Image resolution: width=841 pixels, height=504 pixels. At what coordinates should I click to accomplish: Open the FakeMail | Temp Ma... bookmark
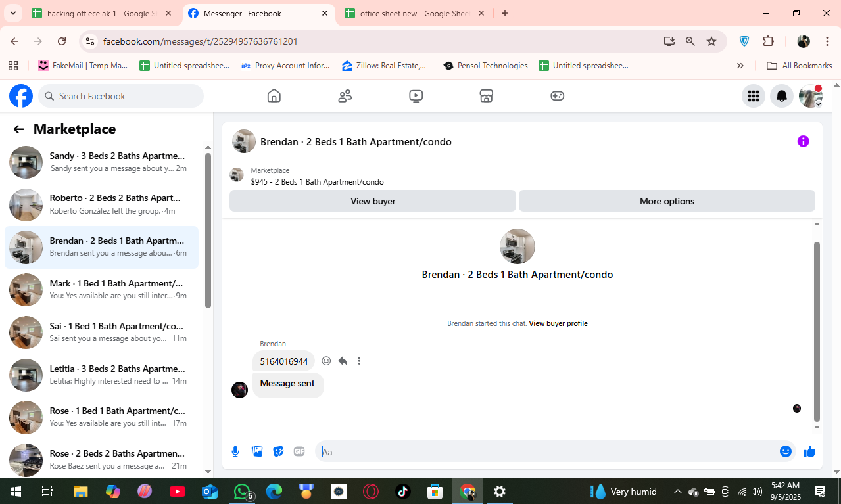coord(83,66)
